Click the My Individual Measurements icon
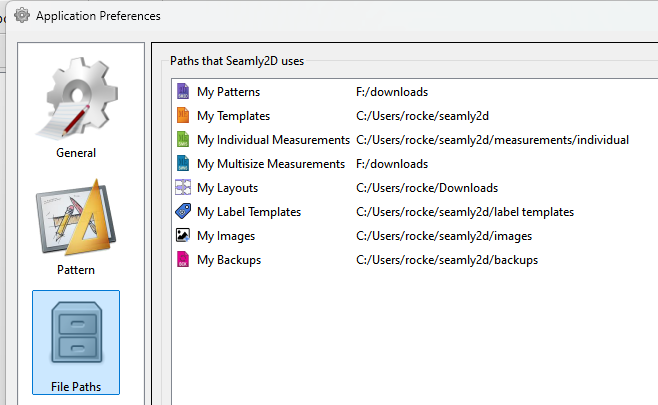658x405 pixels. coord(182,140)
